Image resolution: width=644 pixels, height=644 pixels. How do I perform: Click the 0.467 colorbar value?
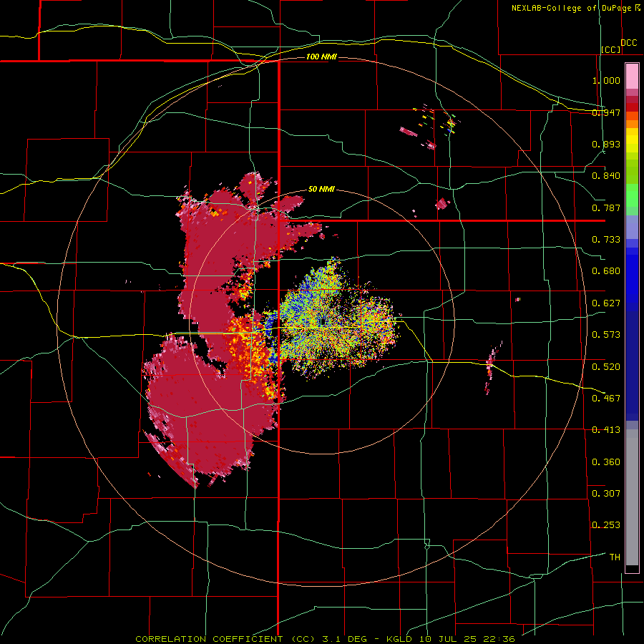606,398
